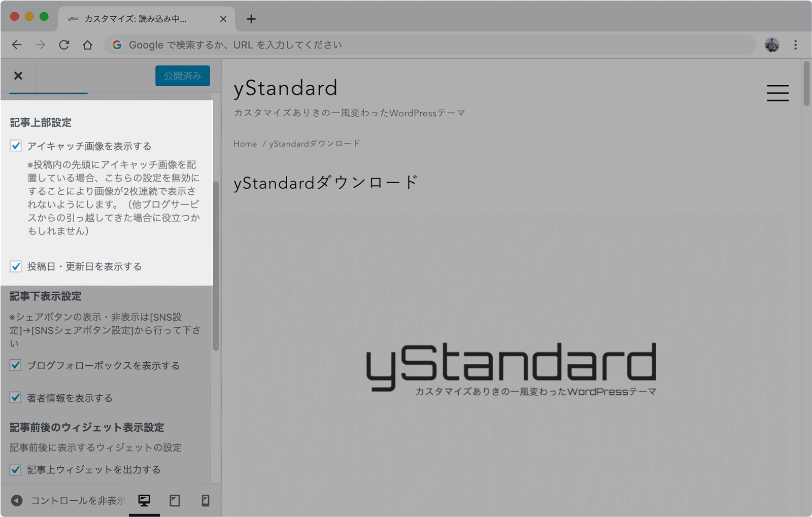Click the Home breadcrumb link

click(x=245, y=144)
